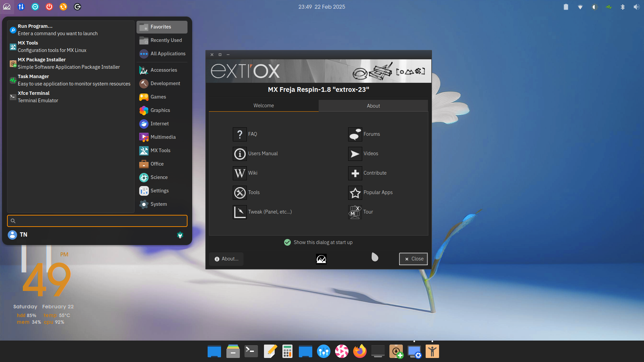Image resolution: width=644 pixels, height=362 pixels.
Task: Click the Contribute plus icon
Action: (355, 173)
